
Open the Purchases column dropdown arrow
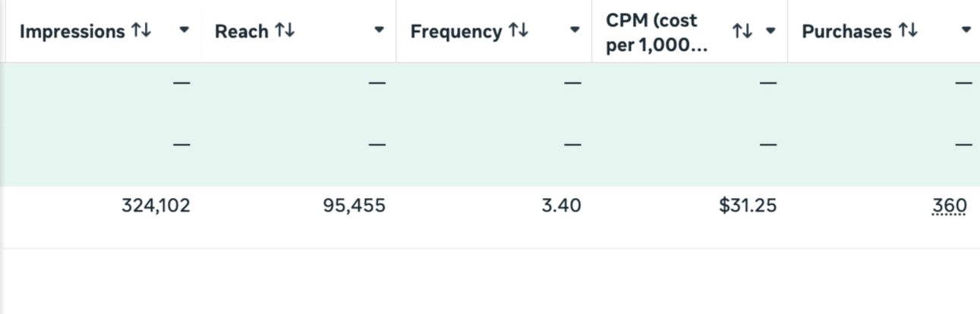(966, 31)
